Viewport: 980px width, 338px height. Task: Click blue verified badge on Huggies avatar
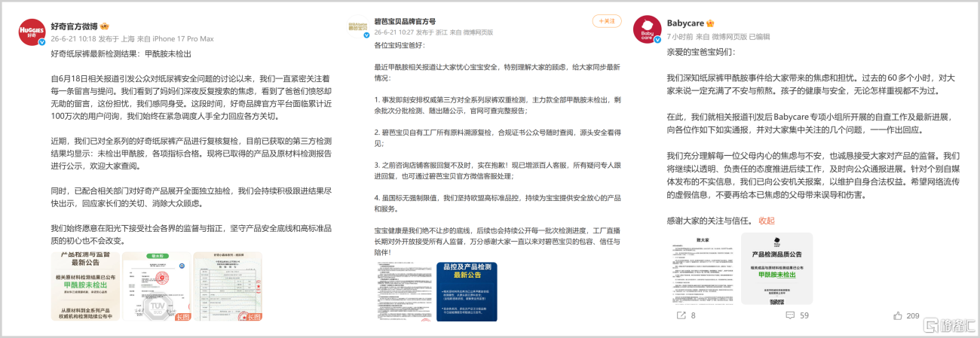[42, 42]
